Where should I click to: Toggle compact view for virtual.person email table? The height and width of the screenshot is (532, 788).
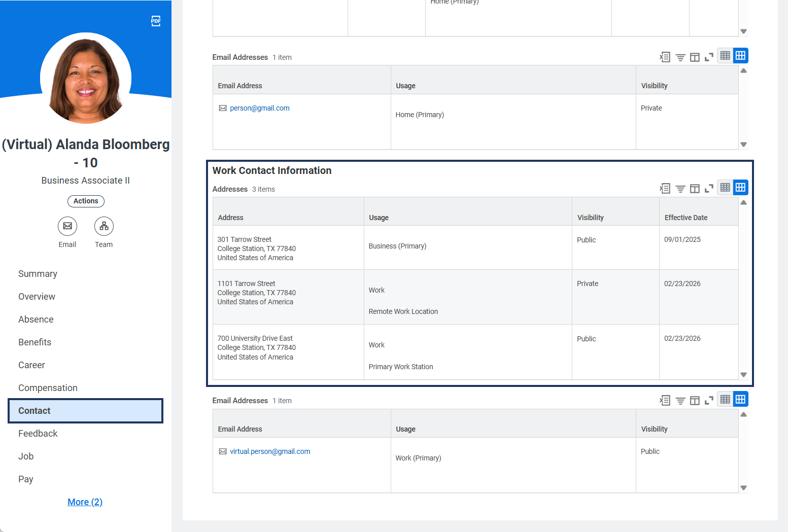pyautogui.click(x=725, y=400)
